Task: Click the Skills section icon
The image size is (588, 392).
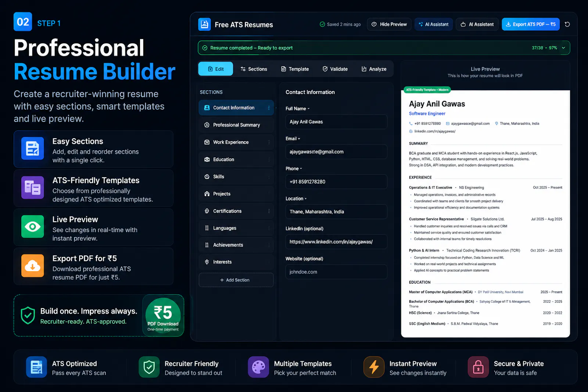Action: (207, 177)
